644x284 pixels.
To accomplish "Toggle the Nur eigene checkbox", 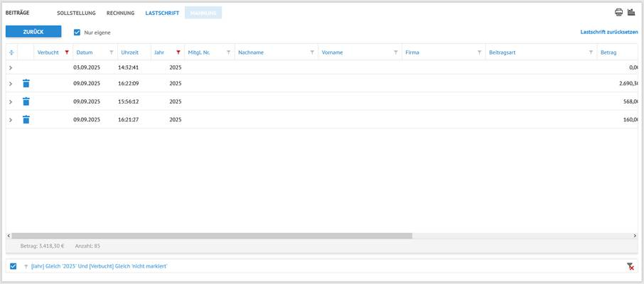I will tap(77, 32).
